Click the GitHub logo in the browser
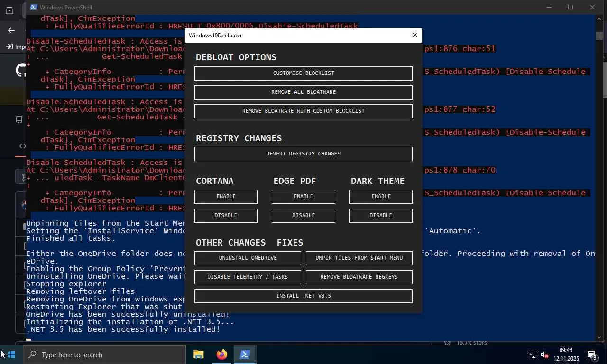This screenshot has width=607, height=364. 20,71
